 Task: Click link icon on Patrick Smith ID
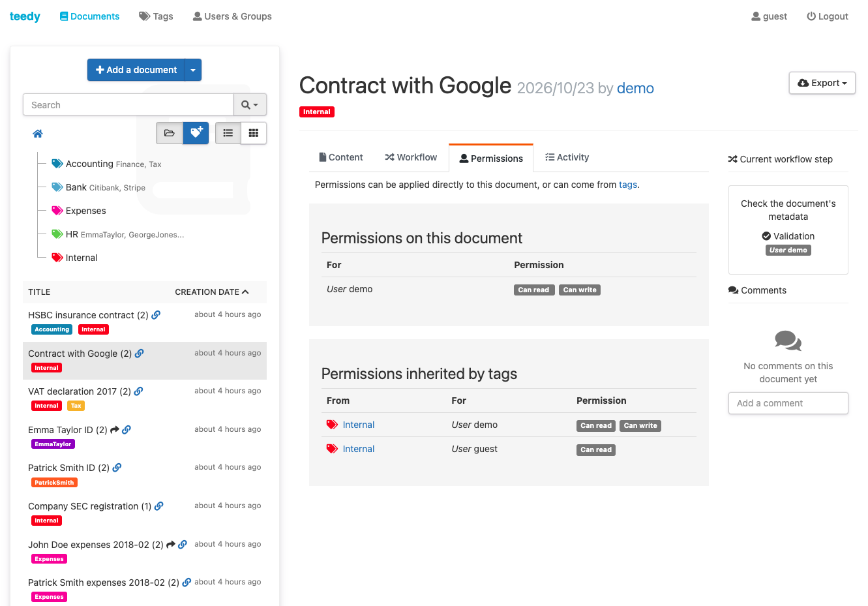point(117,468)
